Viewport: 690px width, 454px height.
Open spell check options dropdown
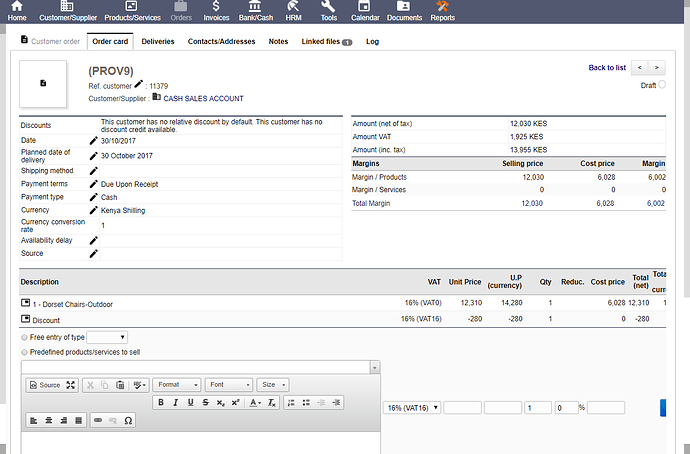pyautogui.click(x=139, y=385)
